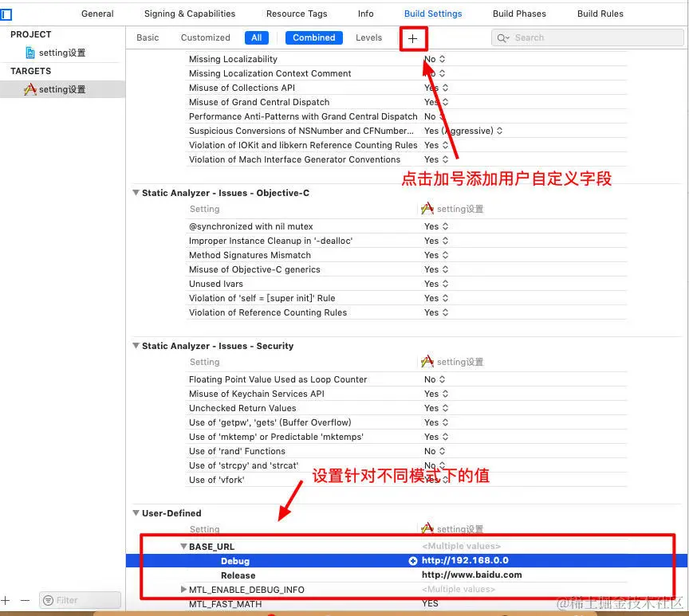Select the Build Settings tab
This screenshot has width=689, height=616.
433,14
